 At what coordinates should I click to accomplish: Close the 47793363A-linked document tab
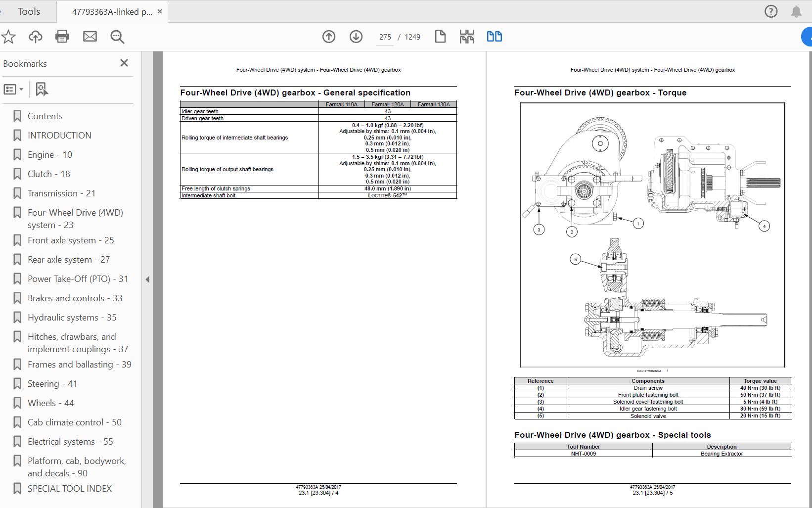(160, 11)
